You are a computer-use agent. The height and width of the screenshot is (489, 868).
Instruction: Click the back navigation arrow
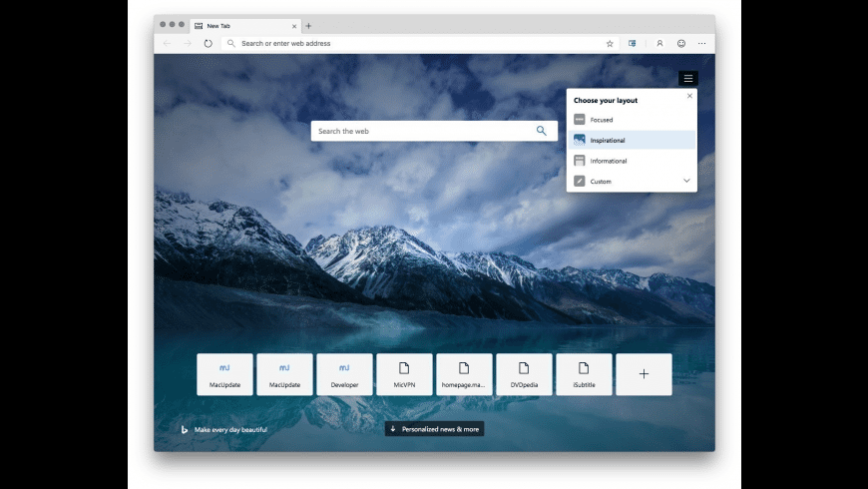coord(168,43)
